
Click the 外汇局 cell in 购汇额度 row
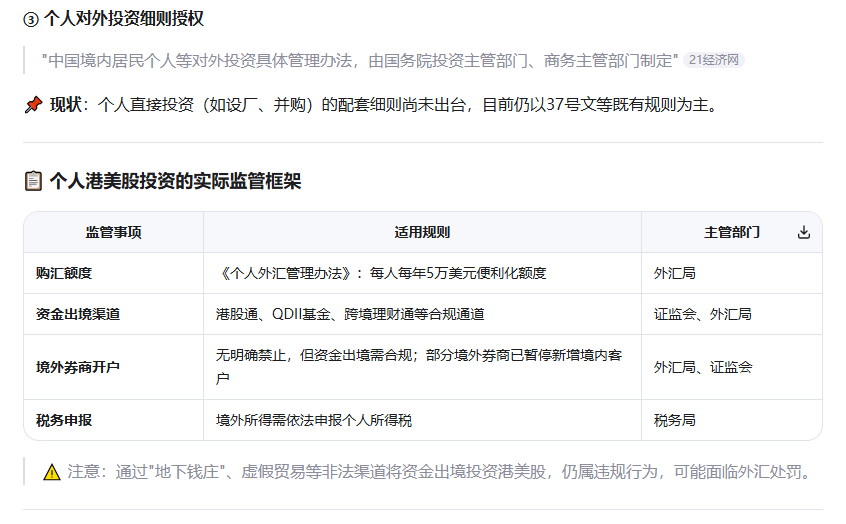[x=732, y=273]
